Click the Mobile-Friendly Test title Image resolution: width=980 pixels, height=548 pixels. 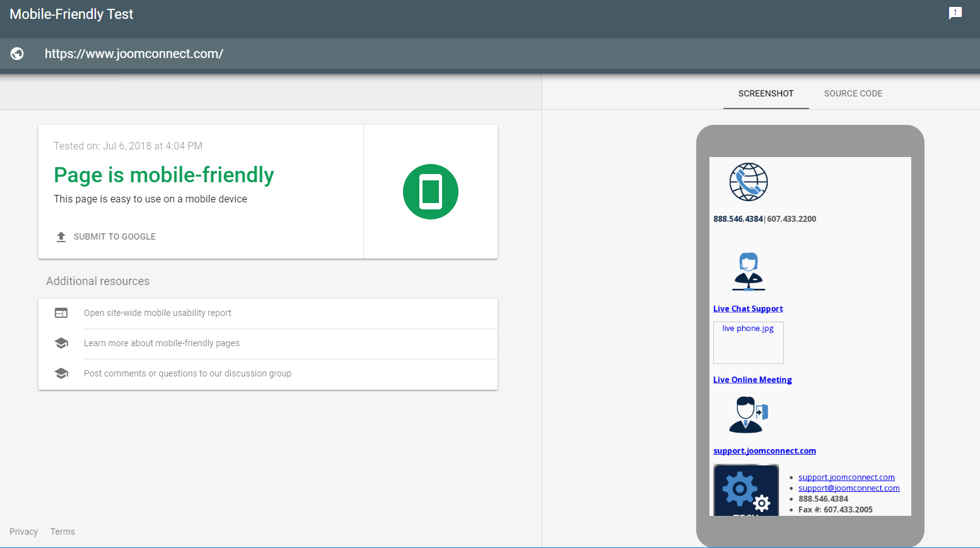(71, 14)
